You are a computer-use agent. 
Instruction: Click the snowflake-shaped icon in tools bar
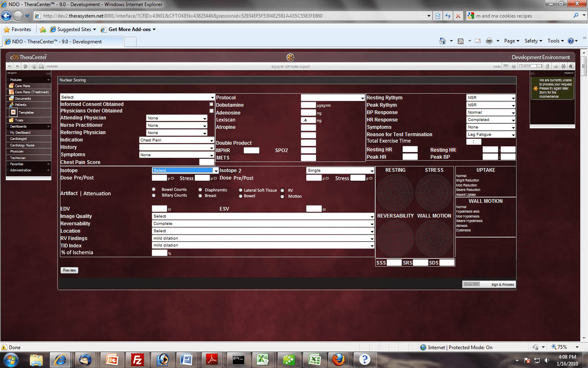click(563, 66)
